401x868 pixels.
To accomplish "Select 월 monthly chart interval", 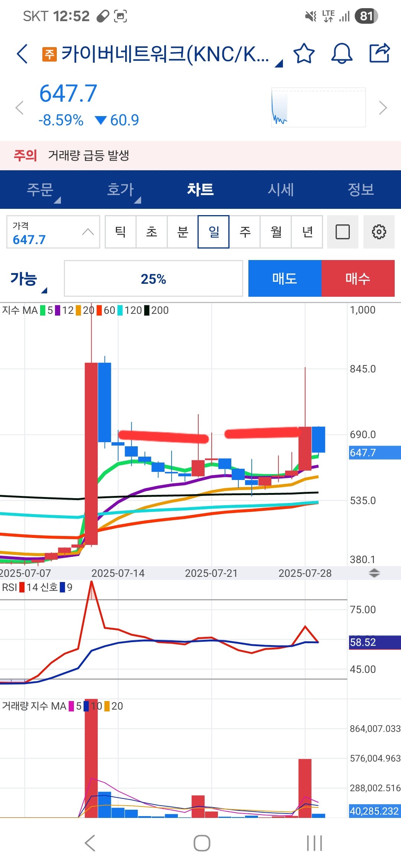I will pos(276,232).
